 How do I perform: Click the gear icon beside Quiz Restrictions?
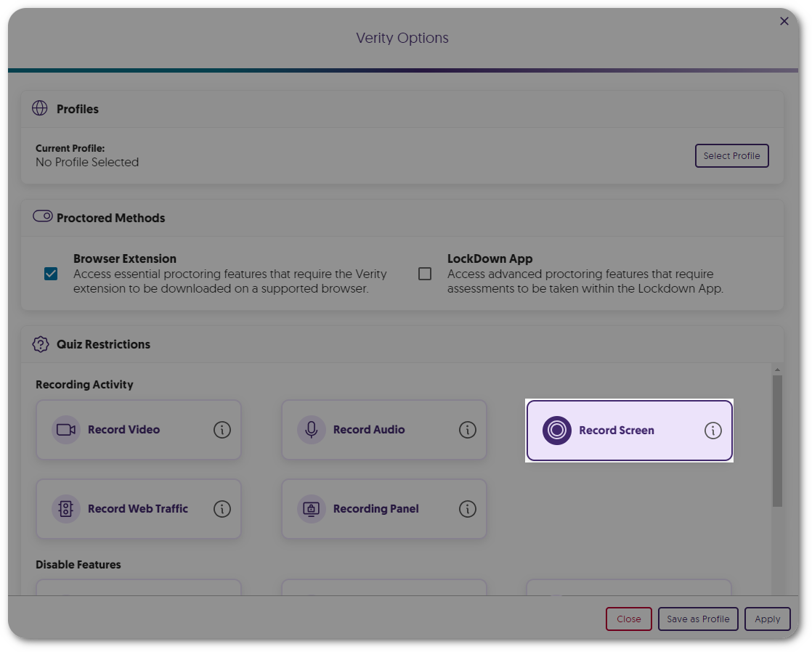pos(41,343)
